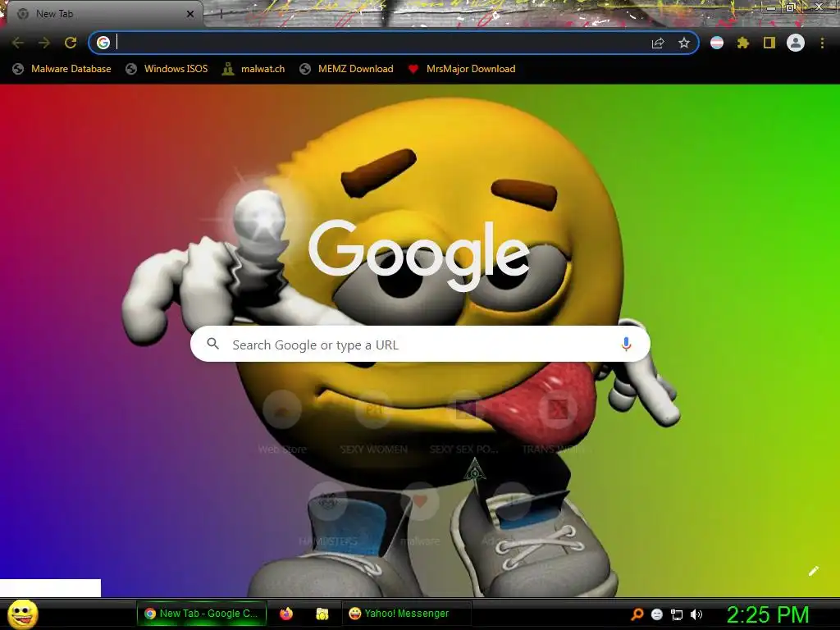840x630 pixels.
Task: Toggle the browser side panel
Action: (769, 43)
